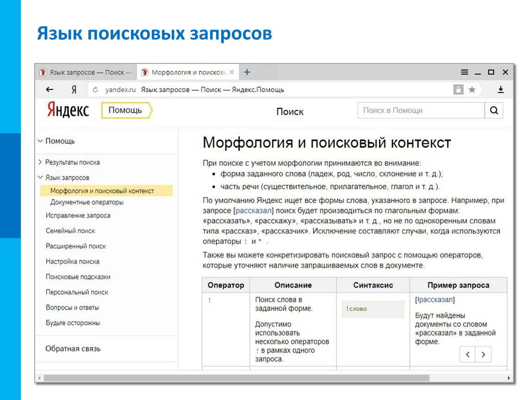Open downloads with the download arrow icon

pos(501,90)
